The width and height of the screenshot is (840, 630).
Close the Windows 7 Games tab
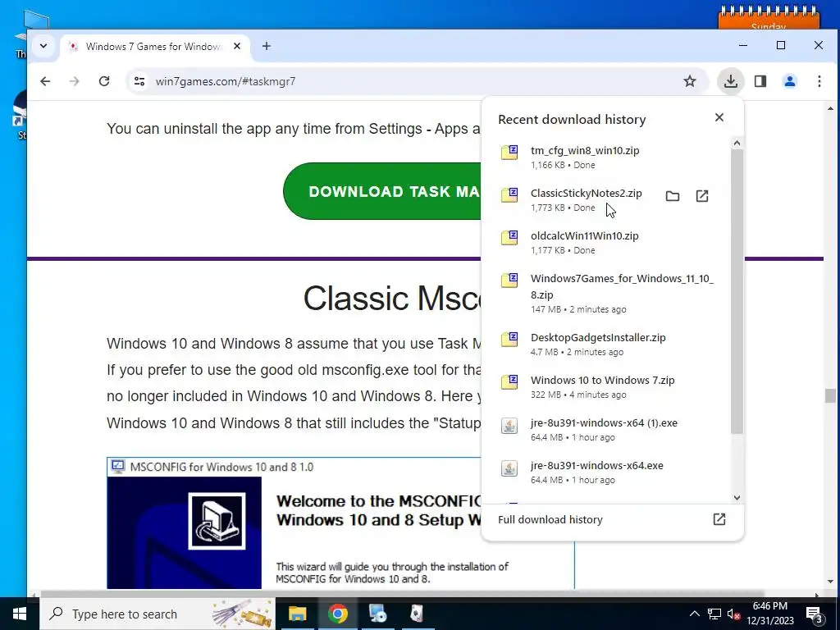[x=237, y=46]
